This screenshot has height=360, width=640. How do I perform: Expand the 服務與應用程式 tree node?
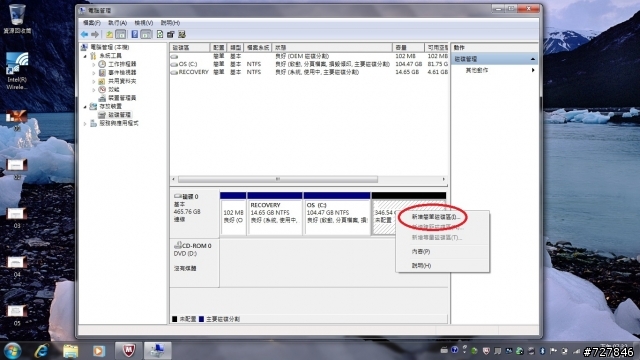[85, 123]
